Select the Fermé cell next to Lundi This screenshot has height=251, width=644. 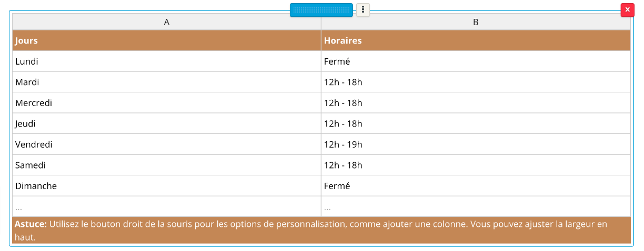pyautogui.click(x=476, y=61)
